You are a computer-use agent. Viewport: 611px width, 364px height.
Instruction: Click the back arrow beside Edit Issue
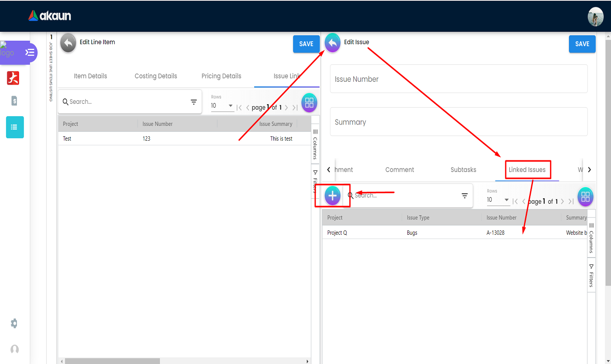[333, 43]
